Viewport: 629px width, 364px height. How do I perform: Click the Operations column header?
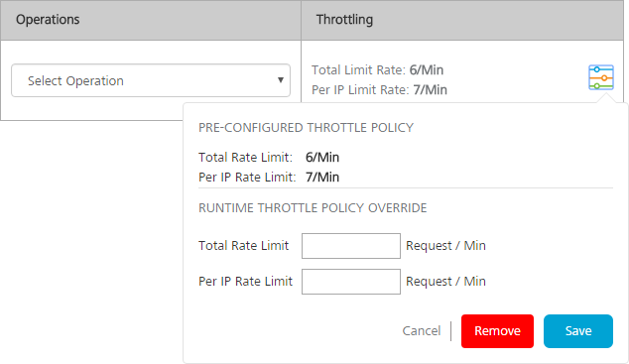[x=48, y=19]
